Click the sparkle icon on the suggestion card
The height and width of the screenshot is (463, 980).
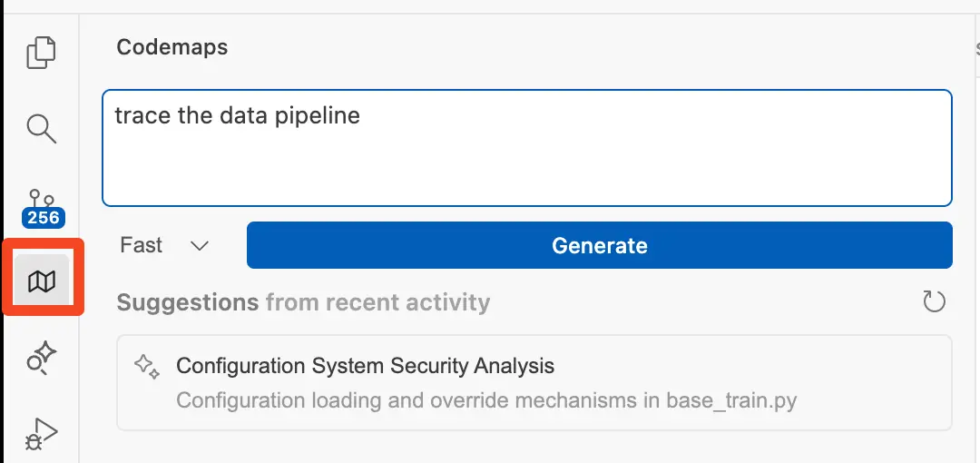[146, 367]
